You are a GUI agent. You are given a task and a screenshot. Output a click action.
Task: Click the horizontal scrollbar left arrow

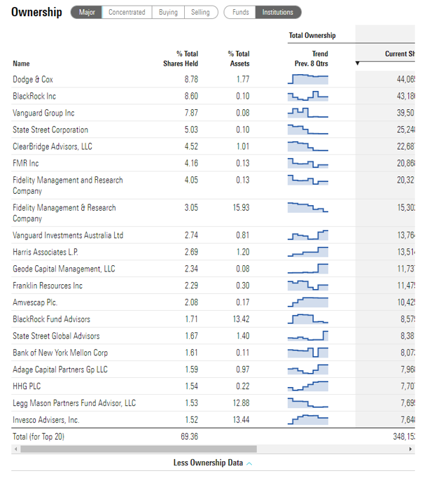pyautogui.click(x=15, y=449)
